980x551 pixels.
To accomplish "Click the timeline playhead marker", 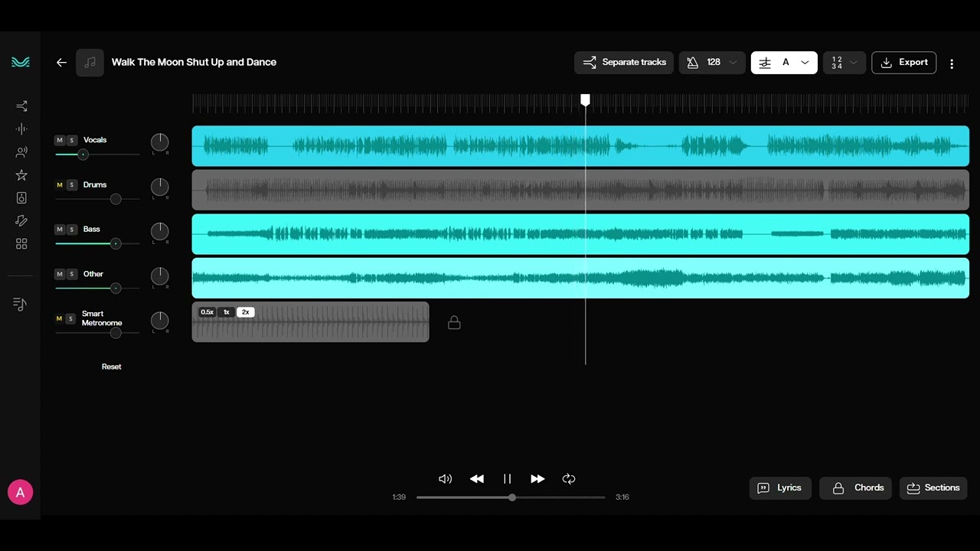I will (586, 100).
